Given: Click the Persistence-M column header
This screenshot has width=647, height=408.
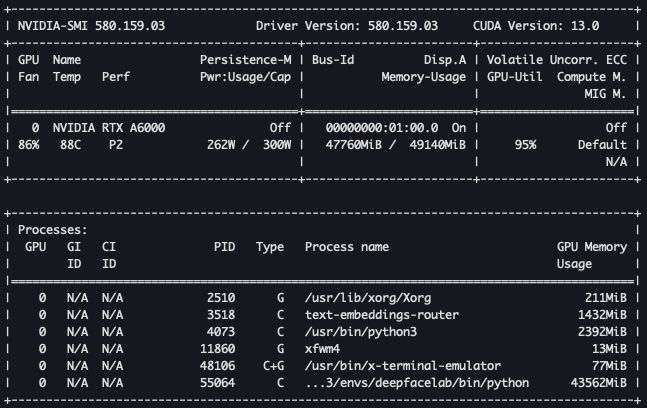Looking at the screenshot, I should (246, 60).
